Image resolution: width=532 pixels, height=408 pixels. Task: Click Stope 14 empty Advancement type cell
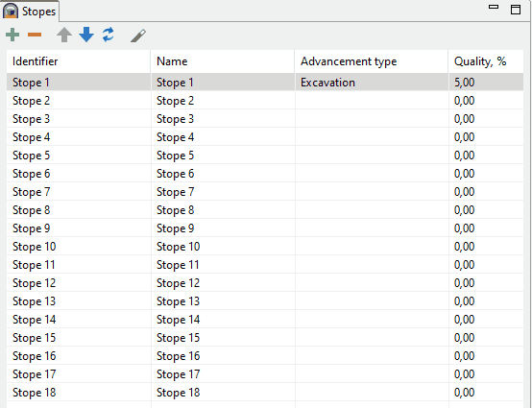372,320
